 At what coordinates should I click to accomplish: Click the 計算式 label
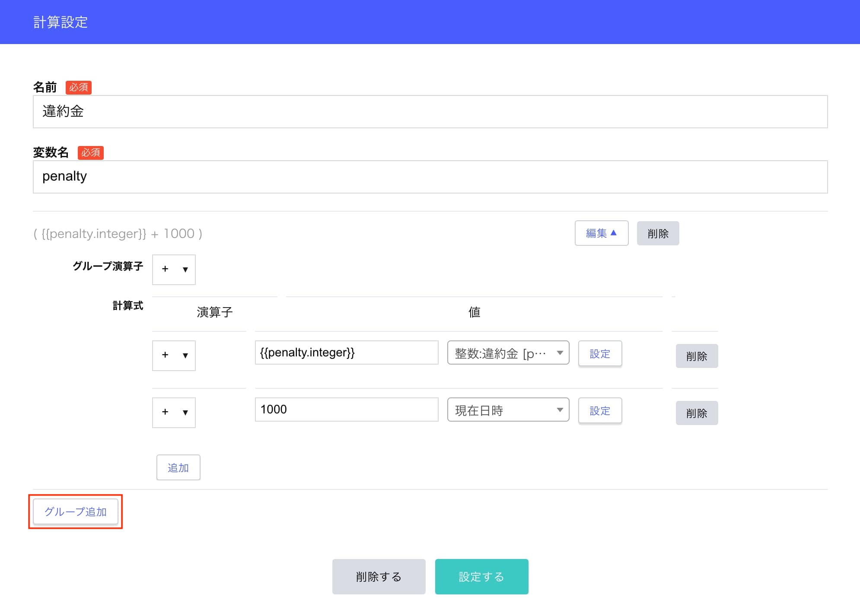[128, 305]
